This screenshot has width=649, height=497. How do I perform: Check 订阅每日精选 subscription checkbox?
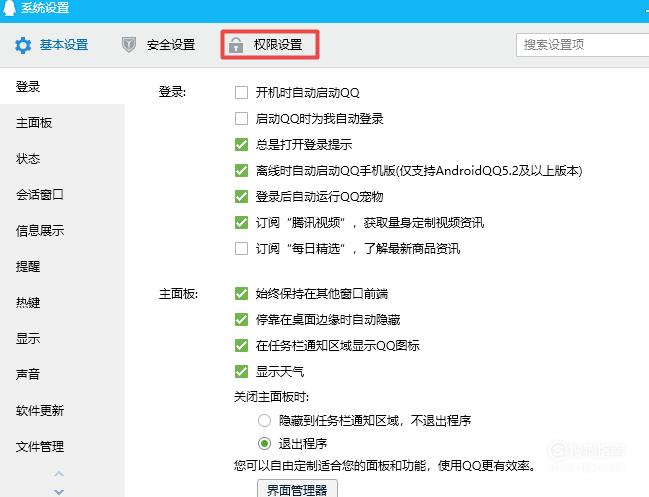click(x=241, y=249)
